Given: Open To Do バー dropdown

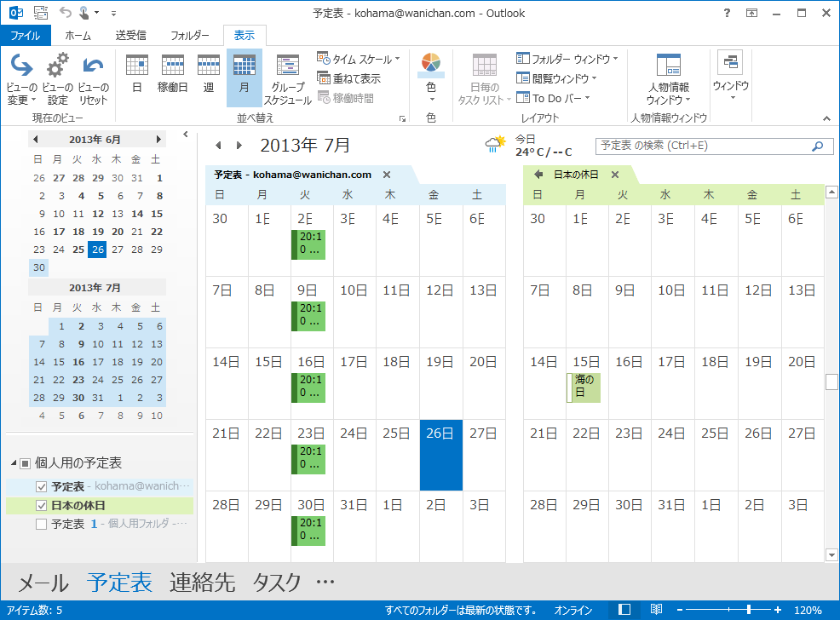Looking at the screenshot, I should coord(553,98).
